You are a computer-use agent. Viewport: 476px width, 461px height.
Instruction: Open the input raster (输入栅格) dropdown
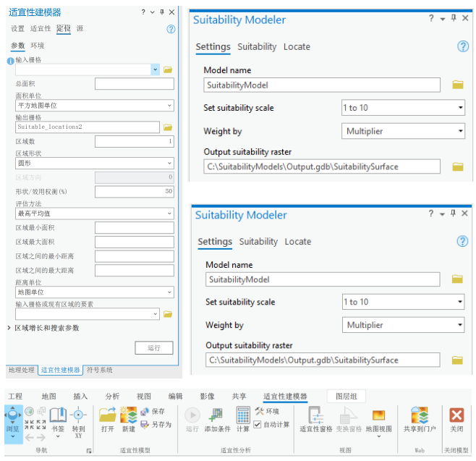coord(155,70)
